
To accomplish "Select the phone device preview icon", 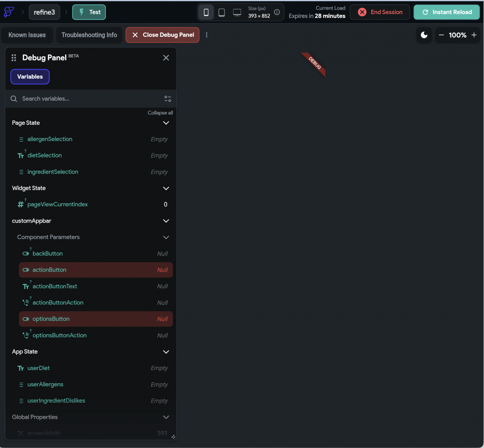I will pyautogui.click(x=206, y=12).
